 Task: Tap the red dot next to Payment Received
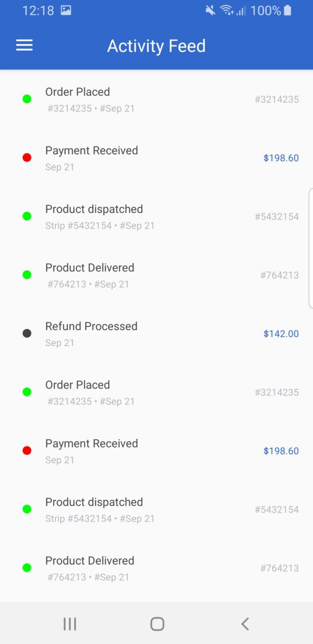pyautogui.click(x=27, y=157)
